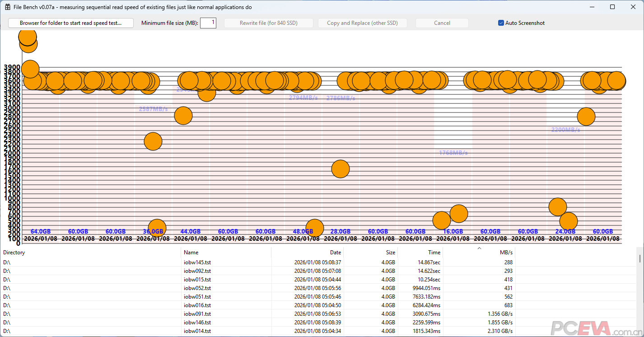Click Rewrite file (for 840 SSD) button

(268, 23)
